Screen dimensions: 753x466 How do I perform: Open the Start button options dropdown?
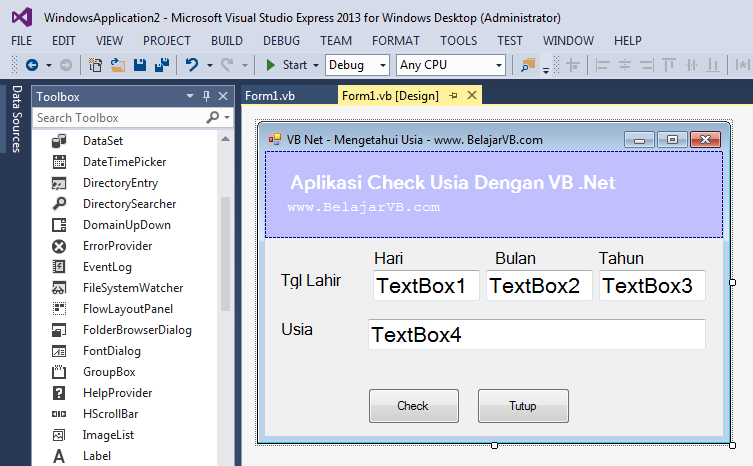(x=316, y=65)
